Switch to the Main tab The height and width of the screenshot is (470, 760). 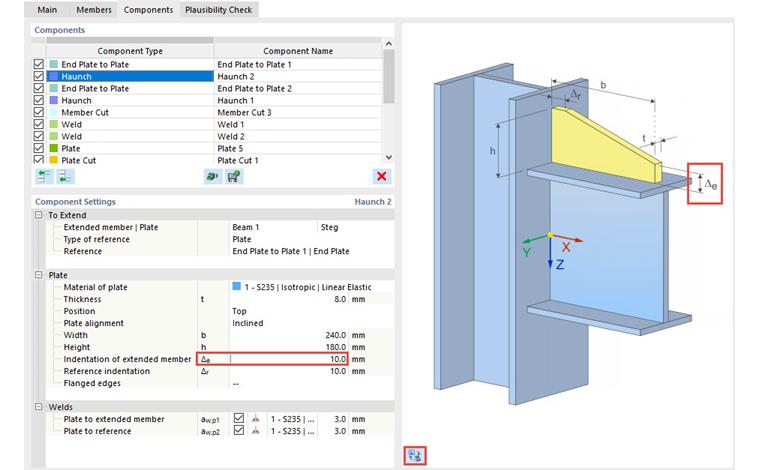(47, 10)
